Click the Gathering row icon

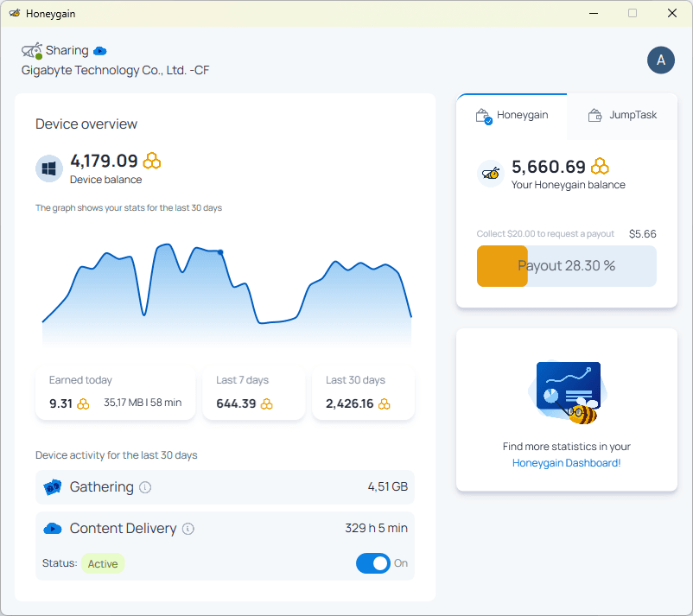(52, 487)
